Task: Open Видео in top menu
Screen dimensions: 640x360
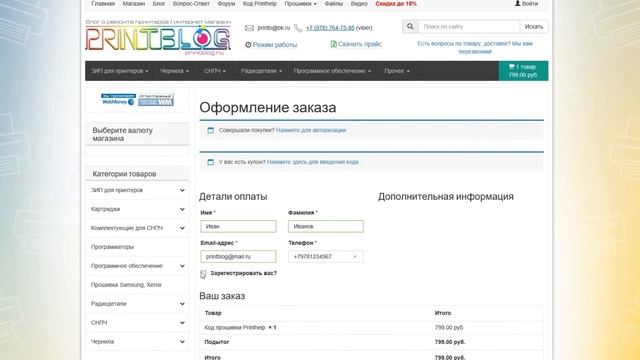Action: pos(359,4)
